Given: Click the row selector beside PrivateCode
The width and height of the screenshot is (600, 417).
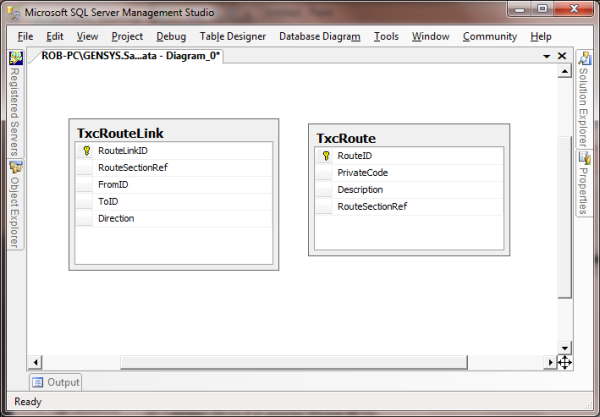Looking at the screenshot, I should tap(324, 173).
